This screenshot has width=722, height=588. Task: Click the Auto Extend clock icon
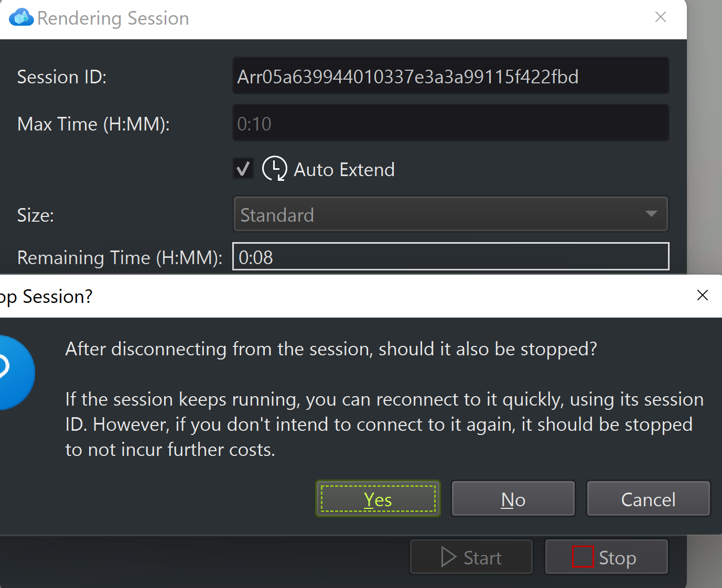(x=274, y=169)
